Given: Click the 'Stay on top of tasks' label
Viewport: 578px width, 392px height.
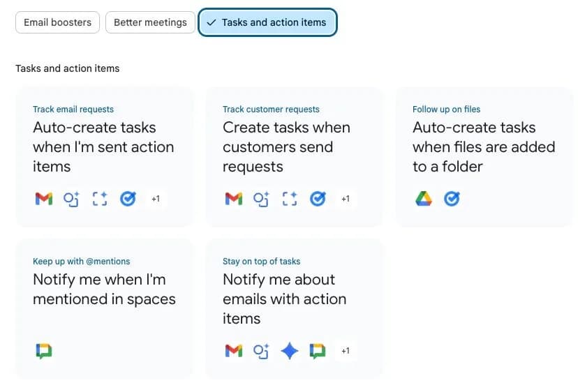Looking at the screenshot, I should click(261, 262).
